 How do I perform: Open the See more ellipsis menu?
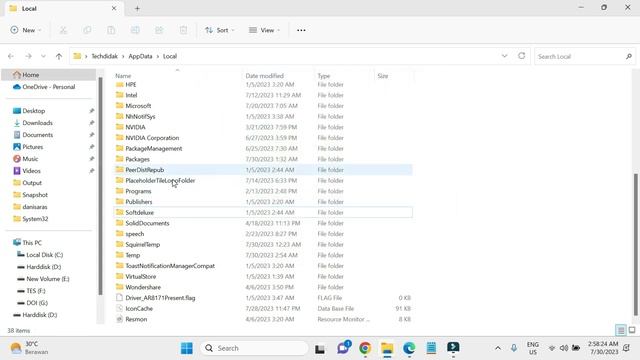tap(301, 30)
